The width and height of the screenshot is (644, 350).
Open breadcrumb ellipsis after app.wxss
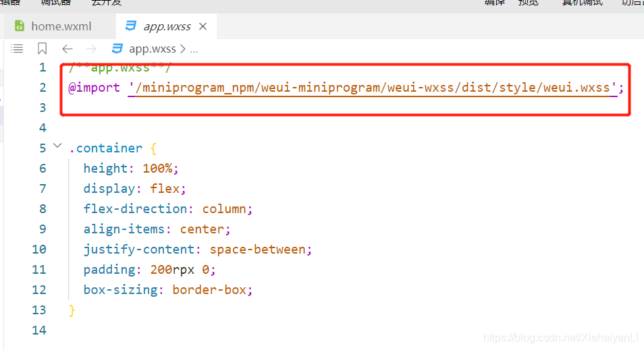pos(194,50)
